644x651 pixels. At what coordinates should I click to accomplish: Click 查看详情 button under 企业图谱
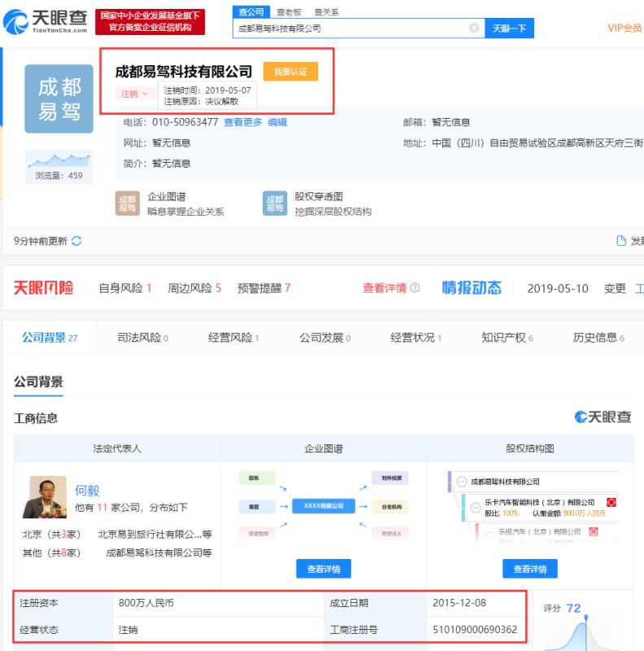324,569
